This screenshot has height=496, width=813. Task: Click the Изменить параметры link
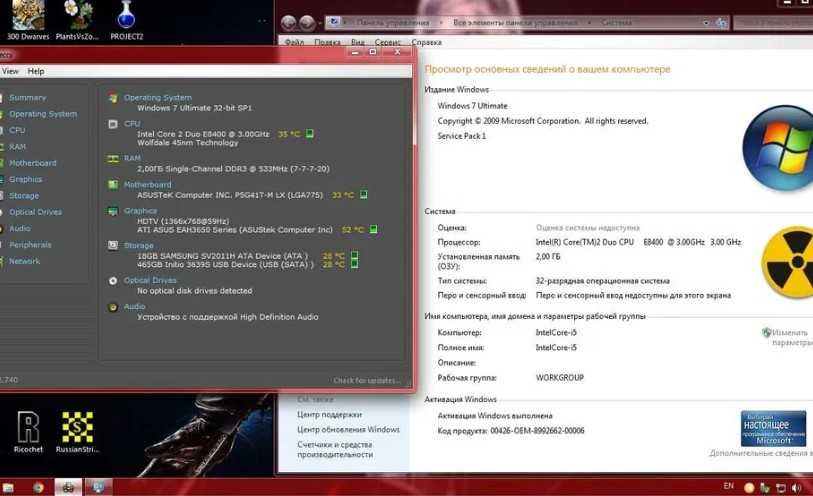790,337
